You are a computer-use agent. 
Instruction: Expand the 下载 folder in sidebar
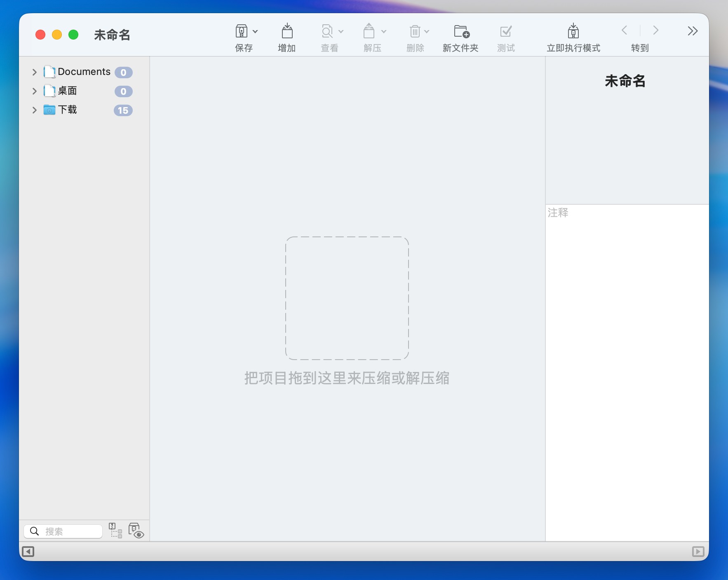point(35,110)
